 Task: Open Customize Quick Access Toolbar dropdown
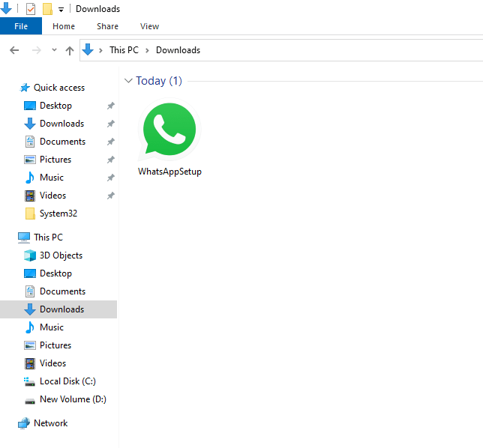(x=61, y=10)
